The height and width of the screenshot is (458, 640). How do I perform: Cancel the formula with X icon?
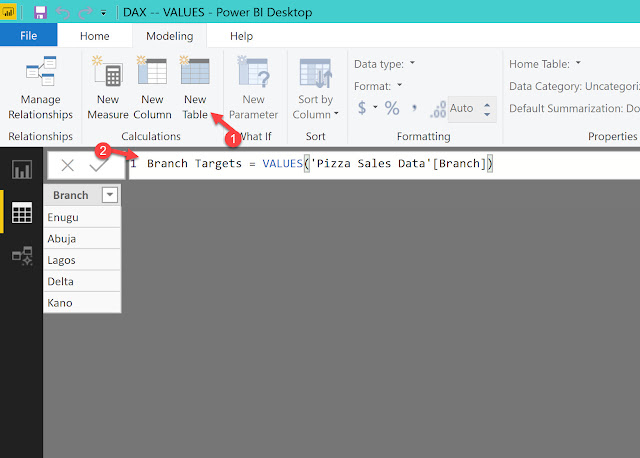click(x=67, y=165)
